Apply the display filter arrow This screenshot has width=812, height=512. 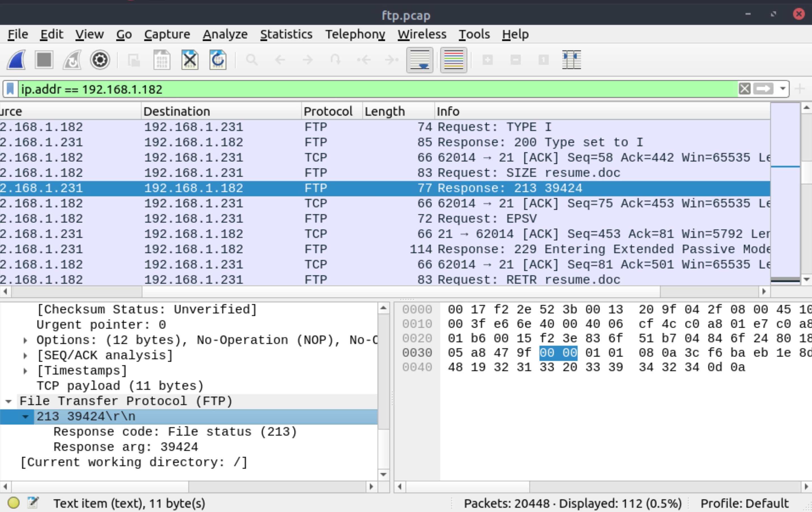[763, 89]
